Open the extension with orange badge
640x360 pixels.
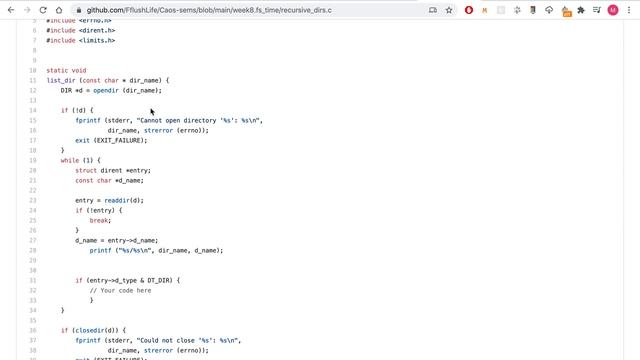pos(566,11)
